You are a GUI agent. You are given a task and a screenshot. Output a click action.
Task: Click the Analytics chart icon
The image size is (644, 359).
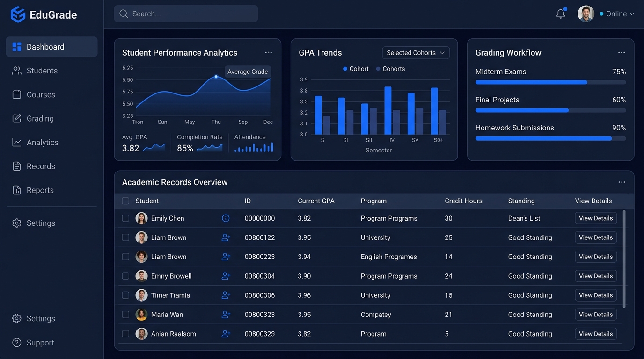tap(17, 142)
